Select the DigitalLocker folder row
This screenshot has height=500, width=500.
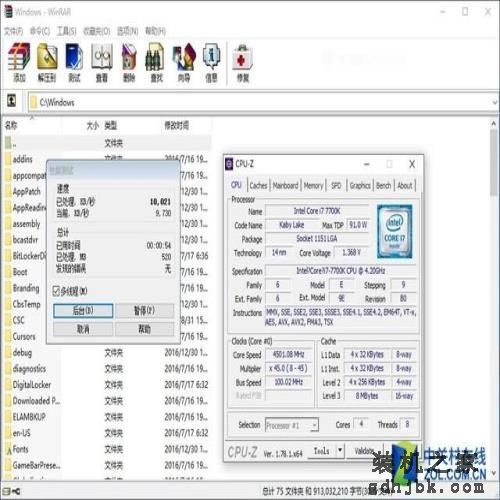pyautogui.click(x=107, y=385)
